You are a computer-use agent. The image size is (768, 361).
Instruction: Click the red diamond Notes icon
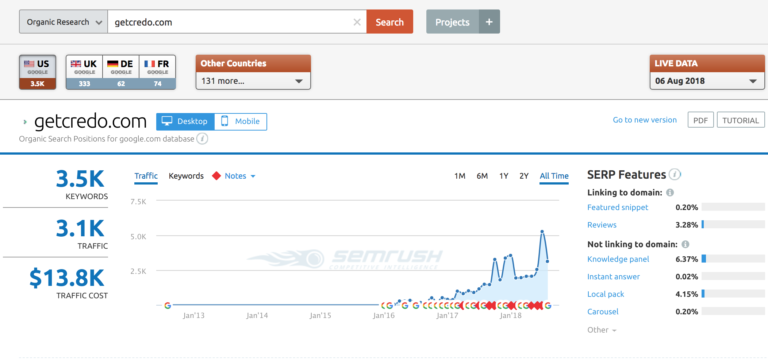point(216,176)
